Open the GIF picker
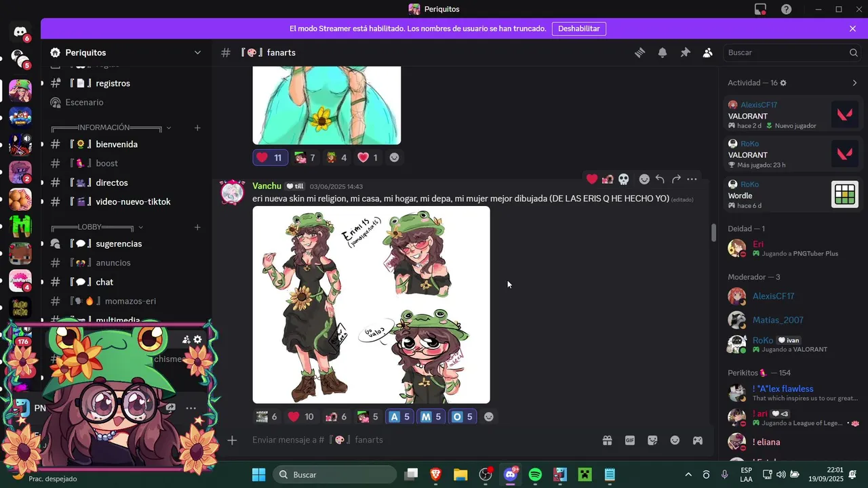Image resolution: width=868 pixels, height=488 pixels. tap(630, 440)
